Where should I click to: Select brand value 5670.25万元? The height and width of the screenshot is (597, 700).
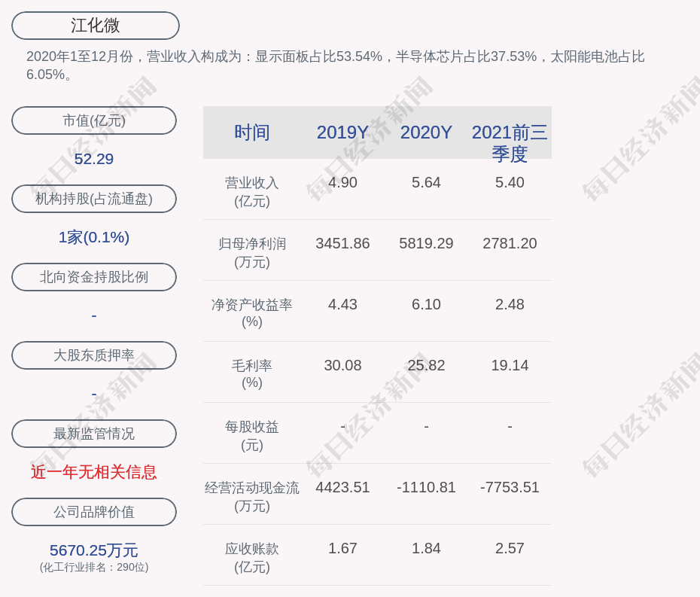[x=94, y=550]
